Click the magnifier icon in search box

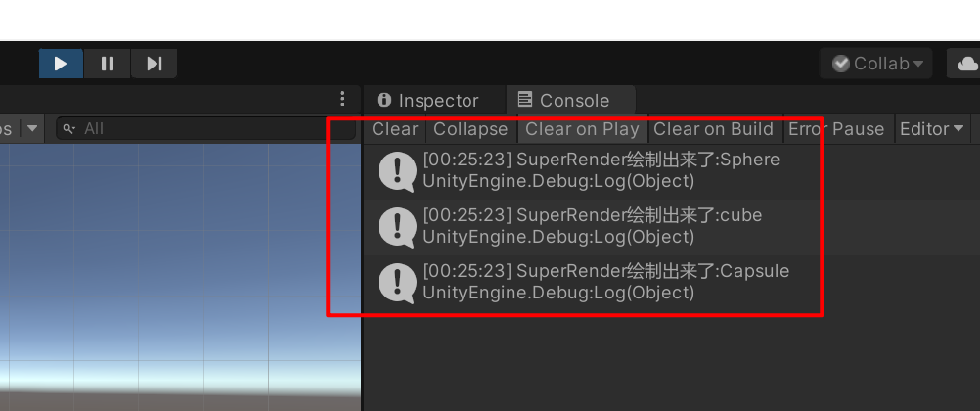(69, 129)
